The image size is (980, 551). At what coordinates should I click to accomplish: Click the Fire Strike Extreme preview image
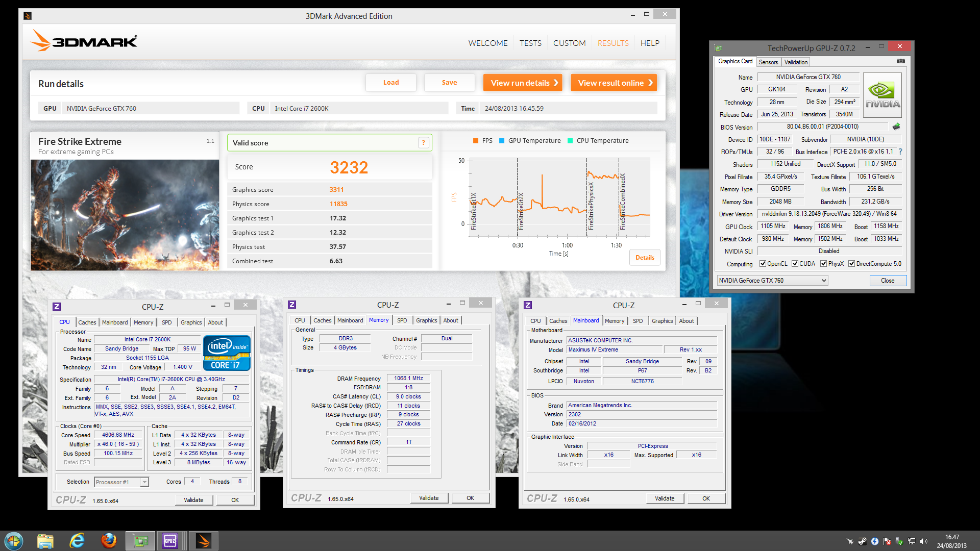tap(125, 215)
